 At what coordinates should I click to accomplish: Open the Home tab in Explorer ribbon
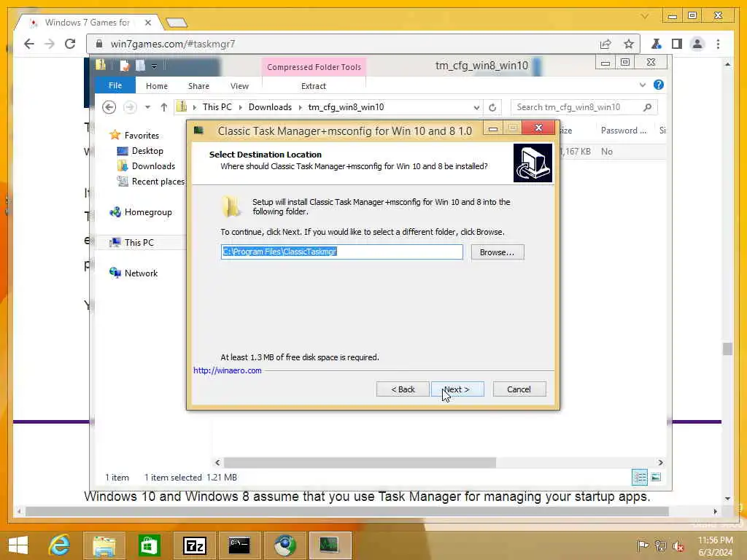point(157,86)
